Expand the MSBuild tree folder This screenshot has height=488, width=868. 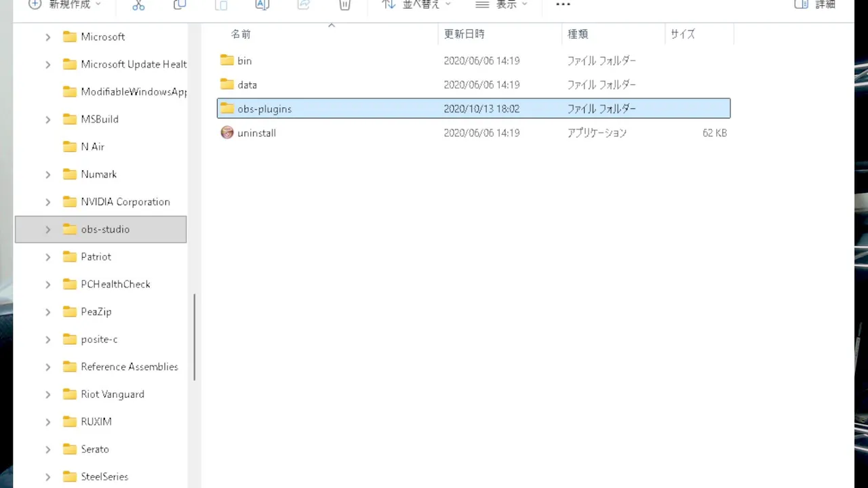(47, 119)
